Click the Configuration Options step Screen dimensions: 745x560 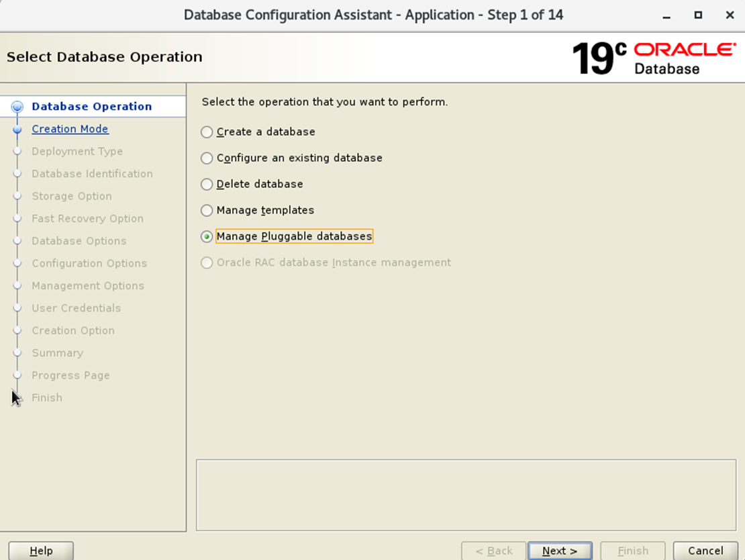(x=89, y=263)
